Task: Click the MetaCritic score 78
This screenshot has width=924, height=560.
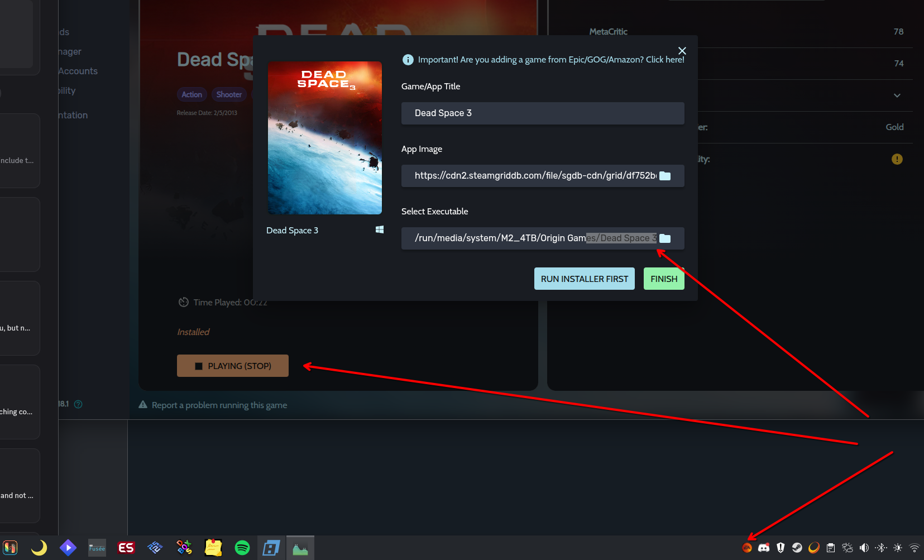Action: (x=898, y=32)
